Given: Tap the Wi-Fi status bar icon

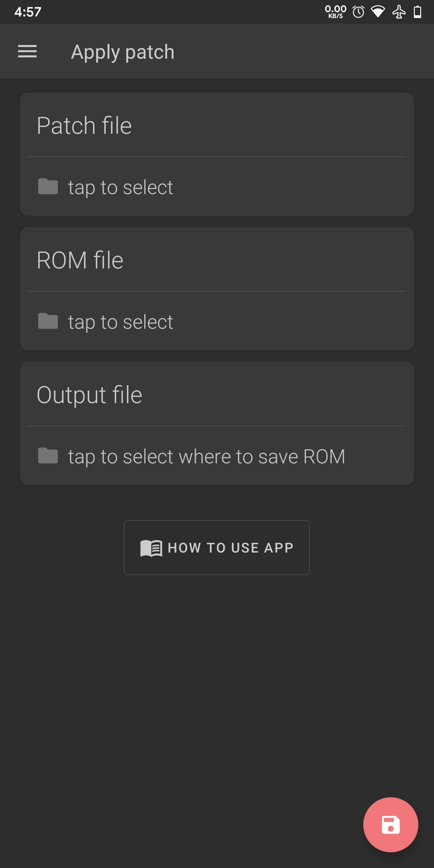Looking at the screenshot, I should tap(378, 12).
